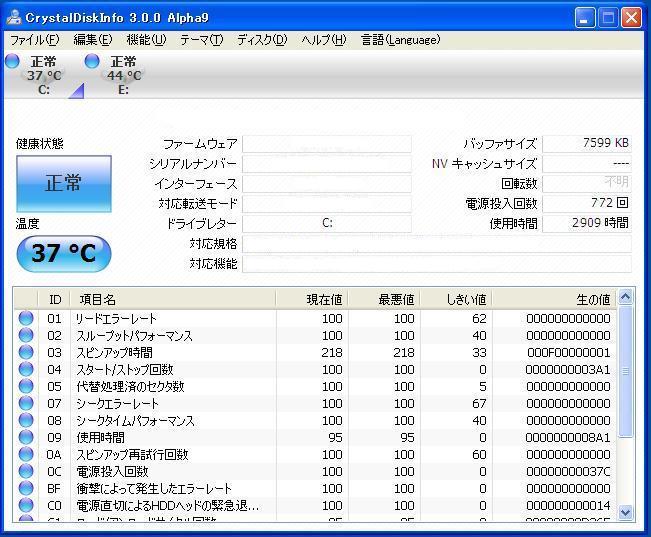
Task: Click status orb for 03 スピンアップ時間
Action: click(26, 352)
